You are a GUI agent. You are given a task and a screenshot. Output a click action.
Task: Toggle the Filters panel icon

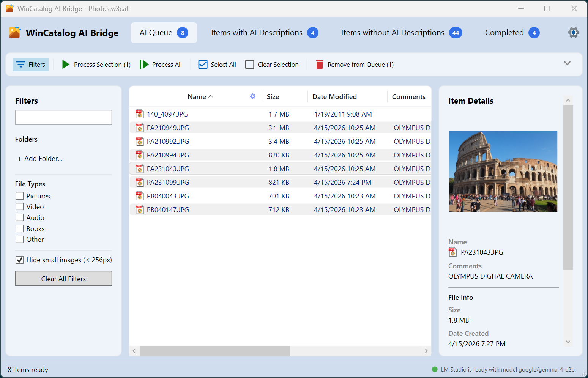click(x=20, y=65)
